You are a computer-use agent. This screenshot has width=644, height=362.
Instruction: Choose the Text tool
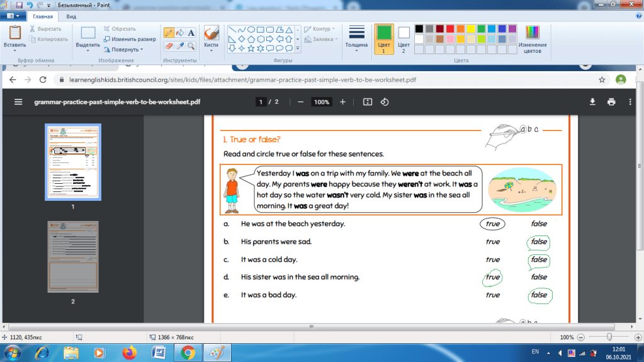point(191,33)
